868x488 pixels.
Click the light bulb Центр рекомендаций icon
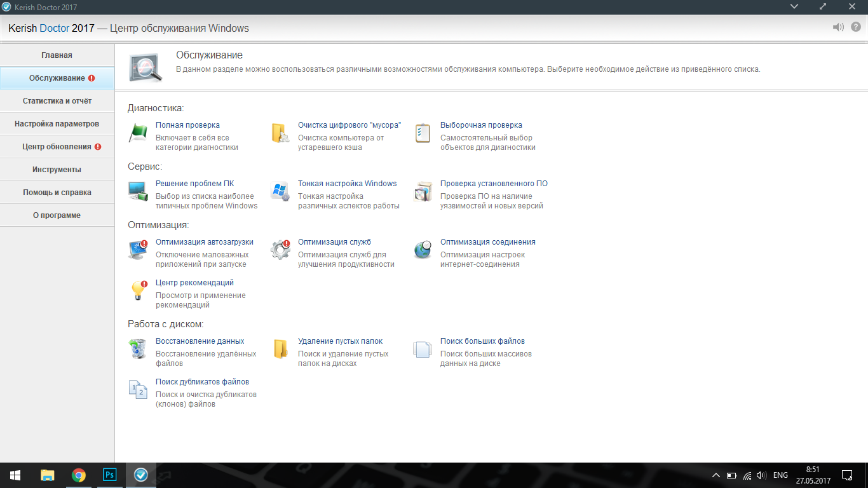[139, 290]
